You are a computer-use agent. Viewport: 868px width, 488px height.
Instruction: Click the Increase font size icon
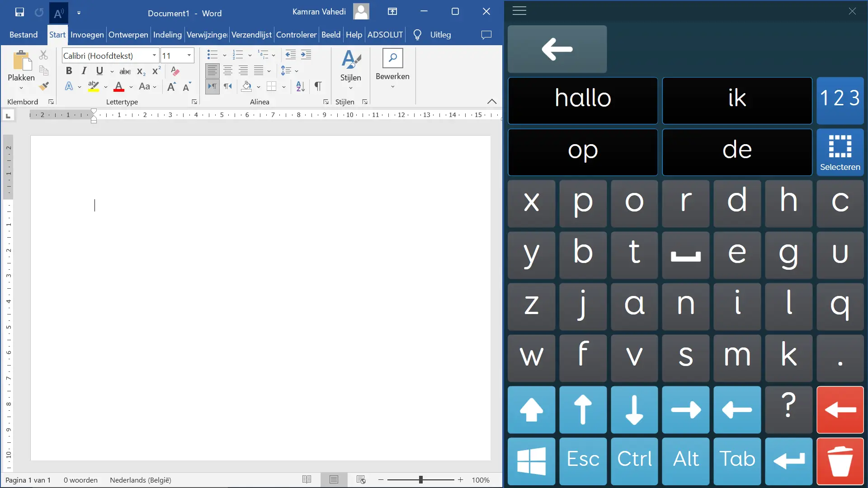click(171, 86)
